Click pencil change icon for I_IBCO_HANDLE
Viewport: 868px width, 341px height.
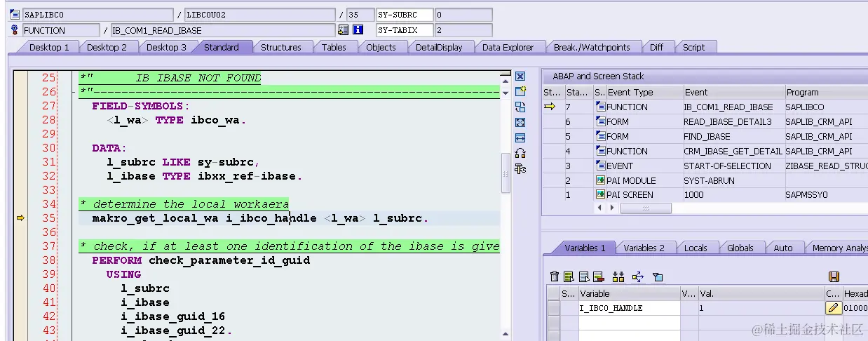(833, 308)
